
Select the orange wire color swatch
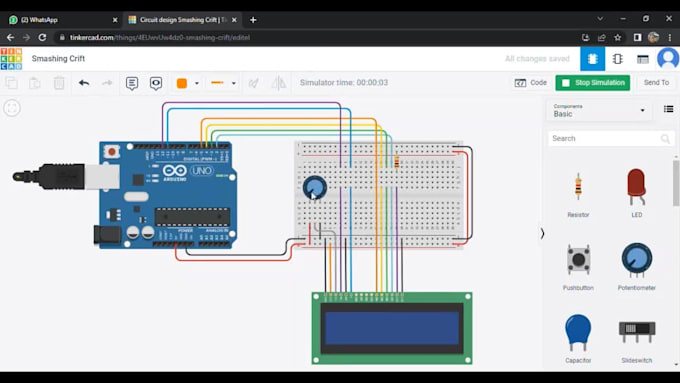tap(182, 83)
